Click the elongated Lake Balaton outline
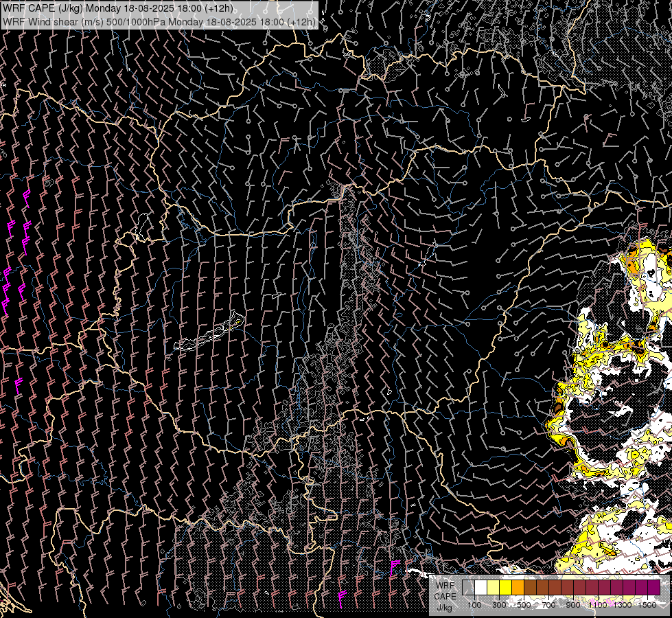672x618 pixels. pyautogui.click(x=209, y=333)
